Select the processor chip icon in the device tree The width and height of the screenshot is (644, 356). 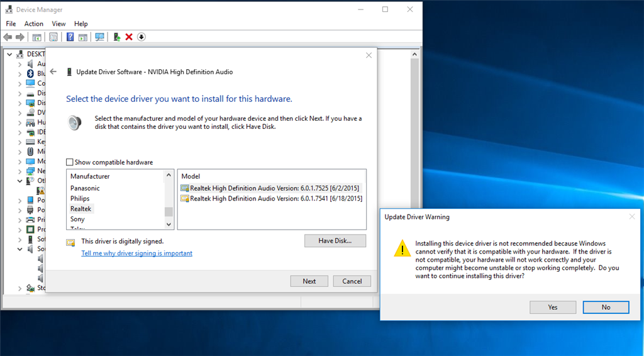(30, 229)
